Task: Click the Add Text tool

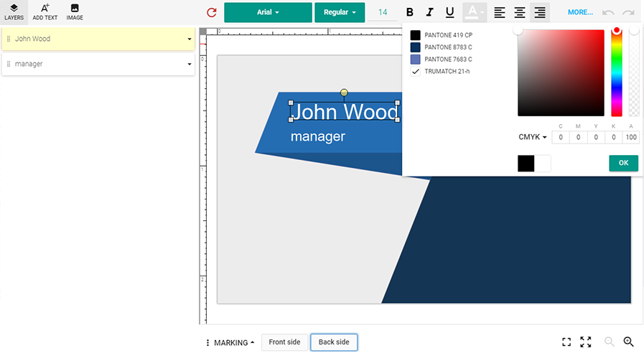Action: [45, 12]
